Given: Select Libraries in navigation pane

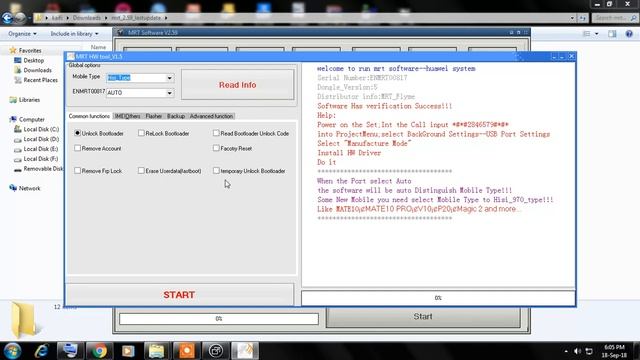Looking at the screenshot, I should [29, 100].
